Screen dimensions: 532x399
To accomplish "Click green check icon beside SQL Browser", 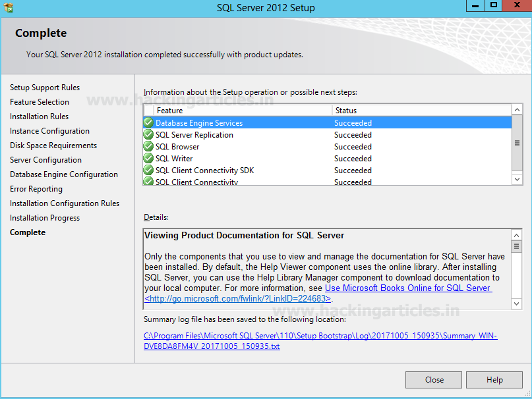I will pyautogui.click(x=148, y=146).
